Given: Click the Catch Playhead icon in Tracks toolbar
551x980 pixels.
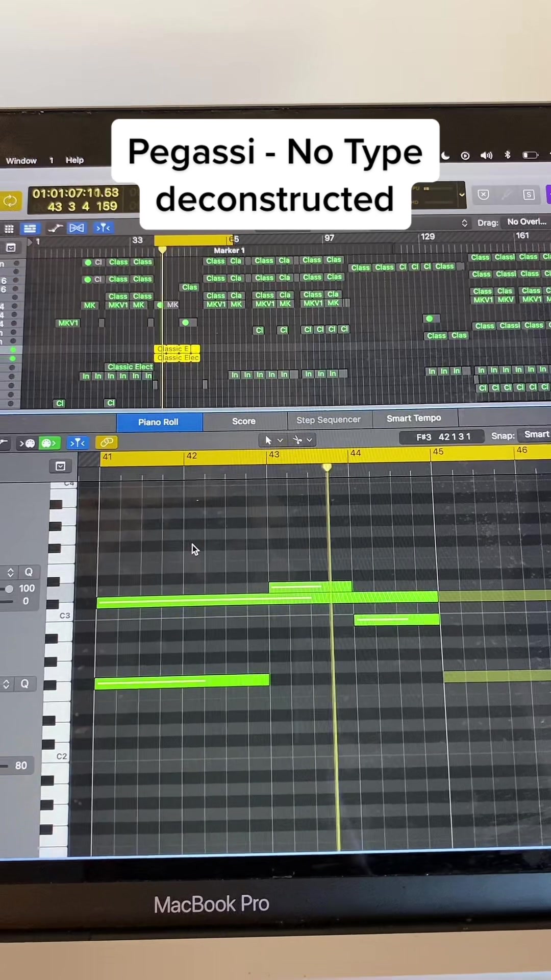Looking at the screenshot, I should (x=103, y=228).
